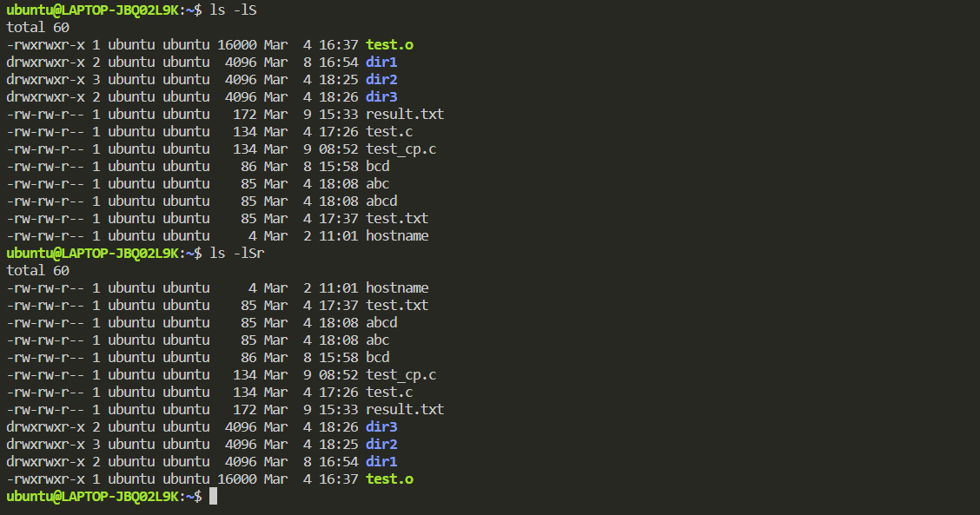Click the test.c filename in the first listing
Screen dimensions: 980x515
click(389, 132)
